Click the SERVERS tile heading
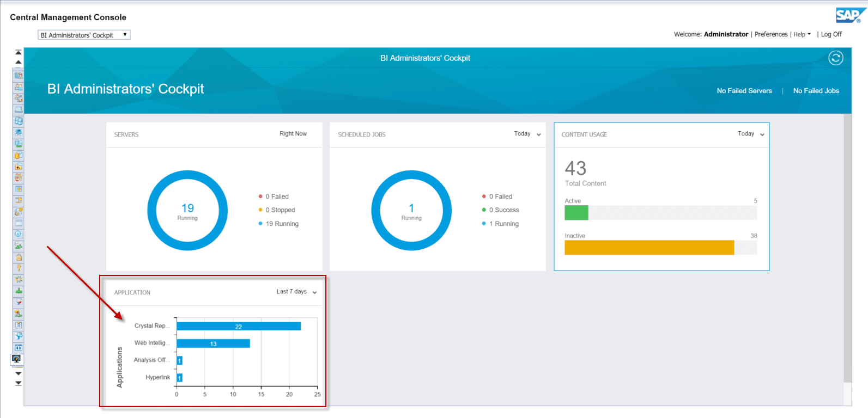 126,134
